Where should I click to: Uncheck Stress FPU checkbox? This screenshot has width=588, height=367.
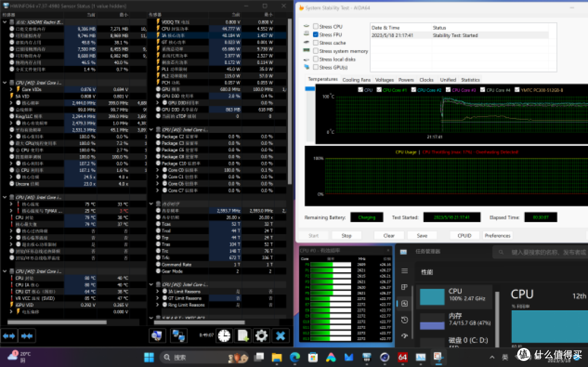[316, 34]
